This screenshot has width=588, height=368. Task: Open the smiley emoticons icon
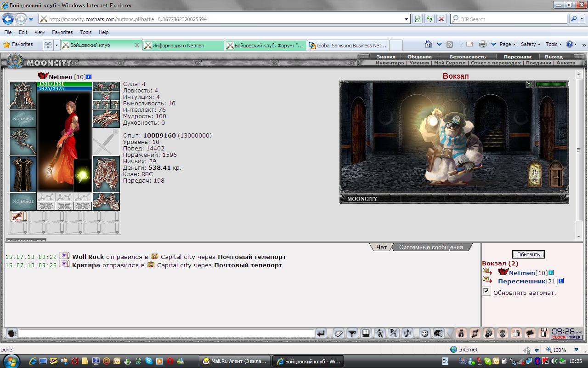pyautogui.click(x=425, y=333)
